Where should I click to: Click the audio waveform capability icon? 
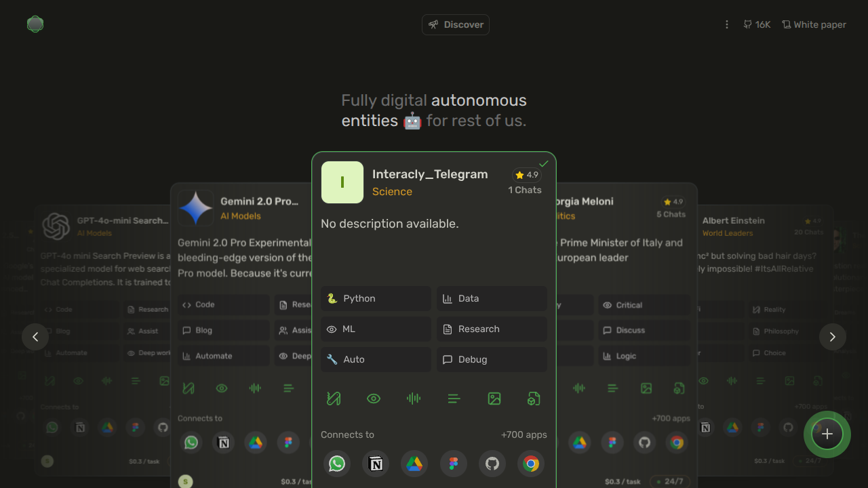[x=414, y=399]
